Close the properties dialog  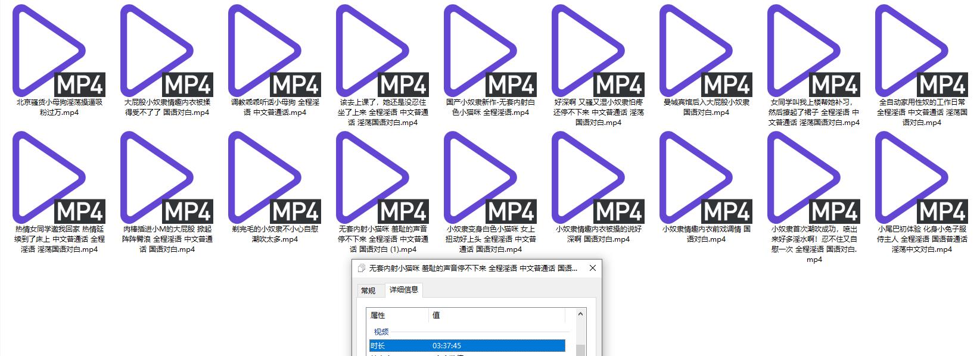click(x=592, y=268)
